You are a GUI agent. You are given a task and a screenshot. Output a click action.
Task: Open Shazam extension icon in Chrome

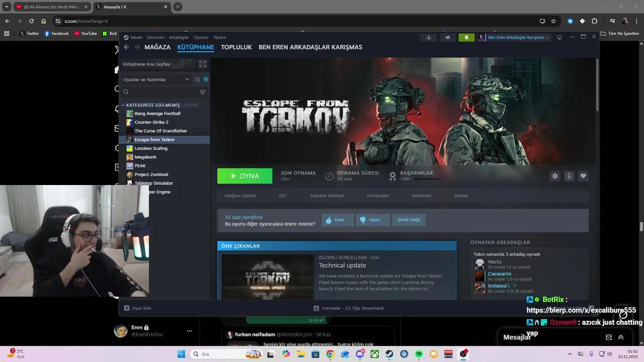coord(570,21)
